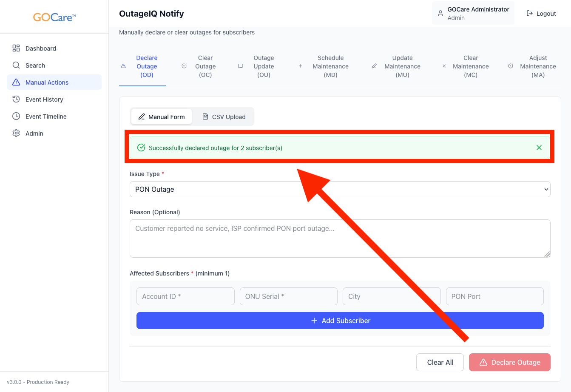The height and width of the screenshot is (392, 571).
Task: Open the Outage Update (OU) tab
Action: (x=263, y=66)
